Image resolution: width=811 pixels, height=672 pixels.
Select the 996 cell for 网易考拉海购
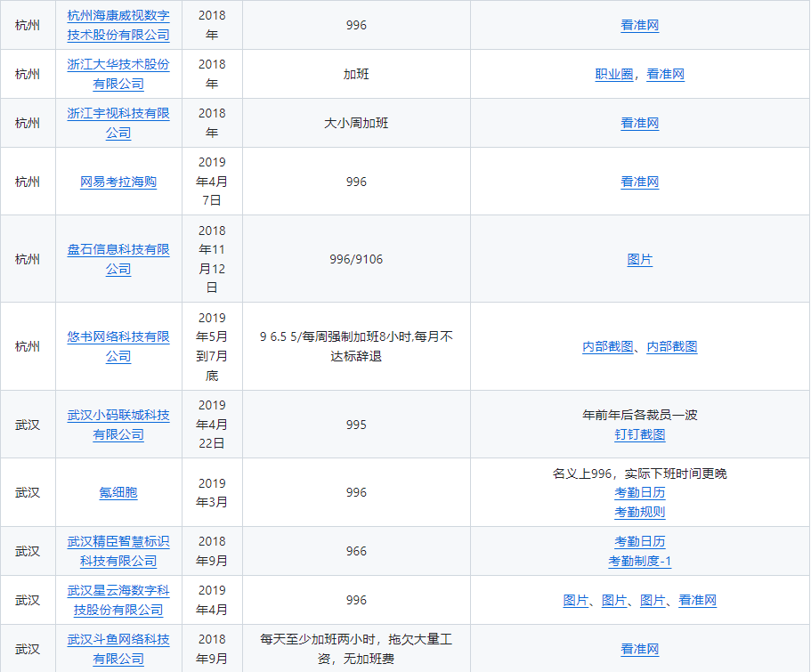356,182
